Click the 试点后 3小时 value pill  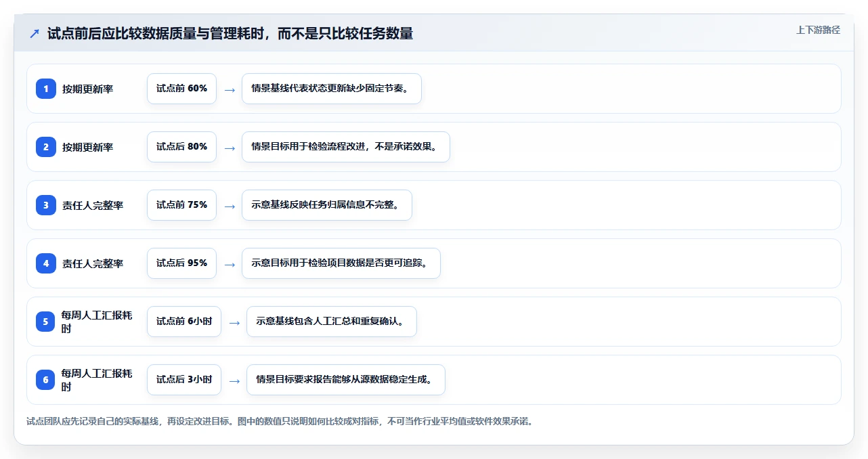tap(184, 380)
